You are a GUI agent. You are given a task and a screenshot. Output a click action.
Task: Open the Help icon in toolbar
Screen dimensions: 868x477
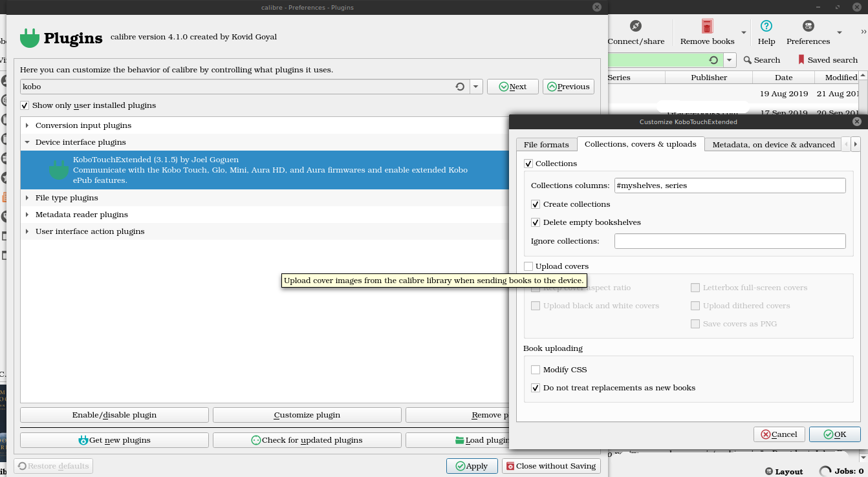766,26
